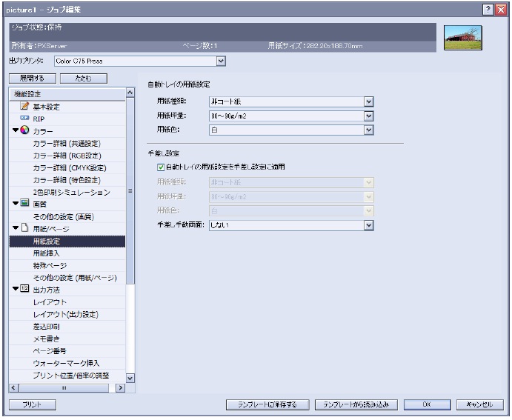Viewport: 512px width, 420px height.
Task: Select カラー詳細 (RGB設定) in the tree
Action: [66, 156]
